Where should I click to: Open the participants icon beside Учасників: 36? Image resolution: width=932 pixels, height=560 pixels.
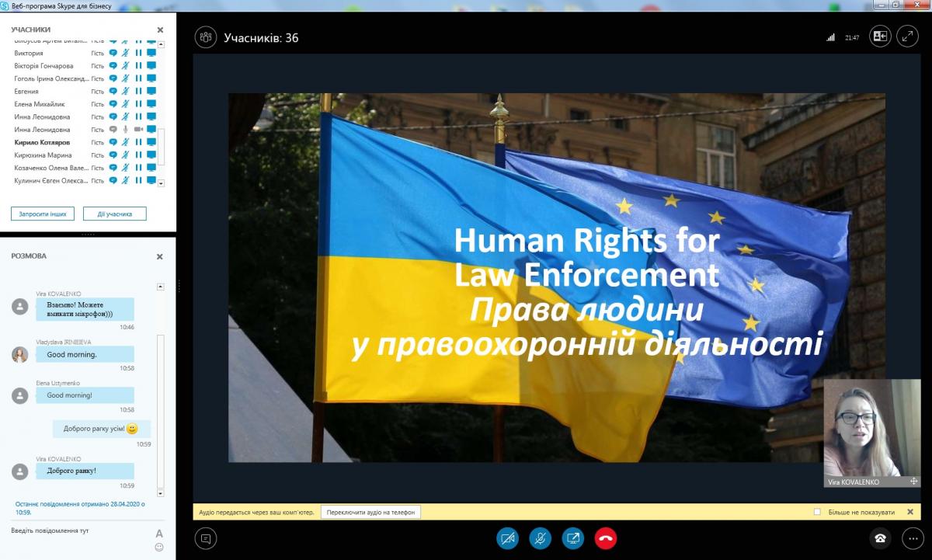[x=206, y=37]
